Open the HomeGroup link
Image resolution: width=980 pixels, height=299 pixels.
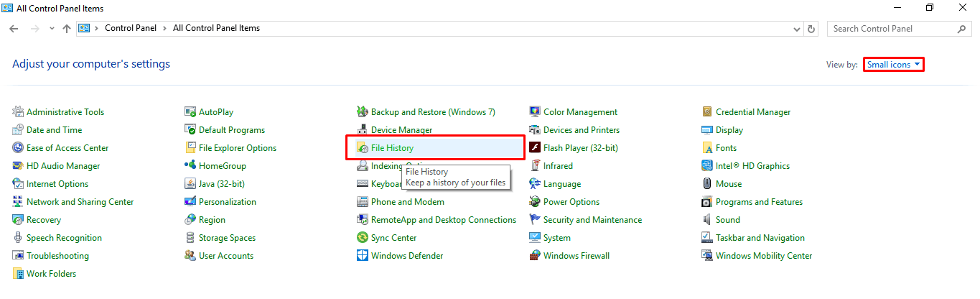point(223,166)
